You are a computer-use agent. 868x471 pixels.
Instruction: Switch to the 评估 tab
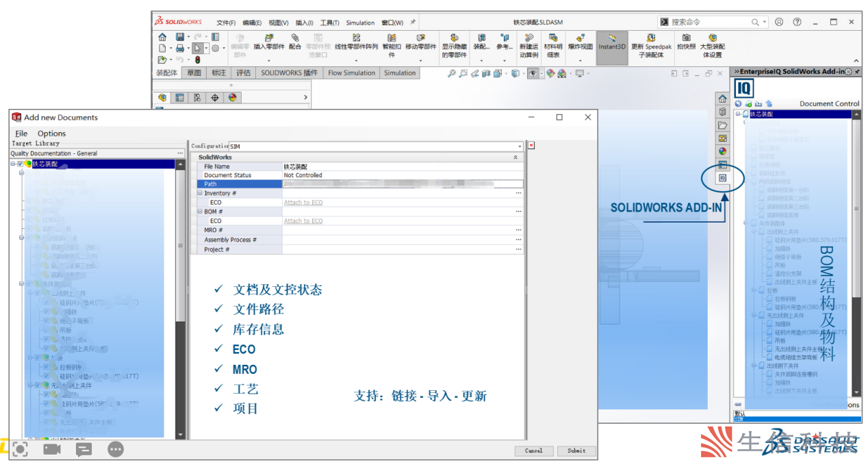click(x=243, y=73)
